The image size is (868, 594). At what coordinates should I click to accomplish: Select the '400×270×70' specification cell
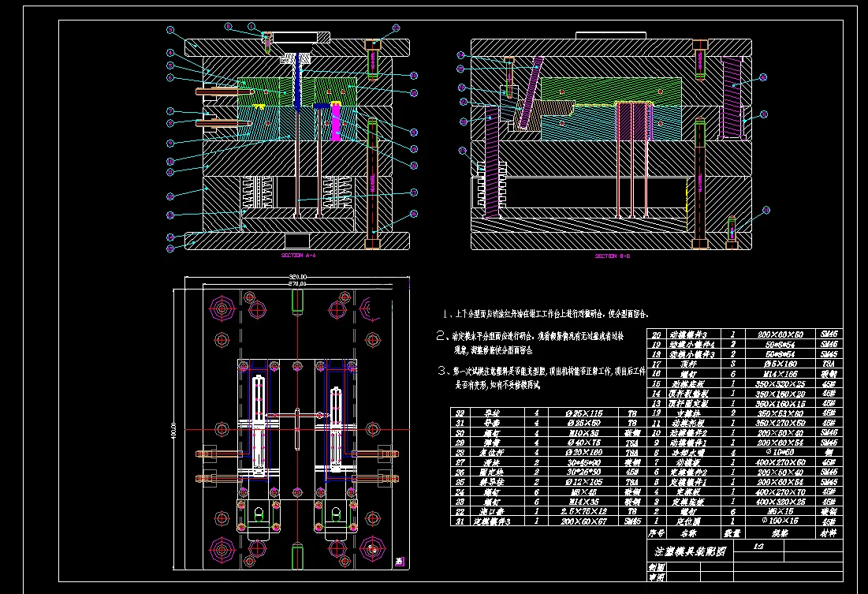coord(780,491)
